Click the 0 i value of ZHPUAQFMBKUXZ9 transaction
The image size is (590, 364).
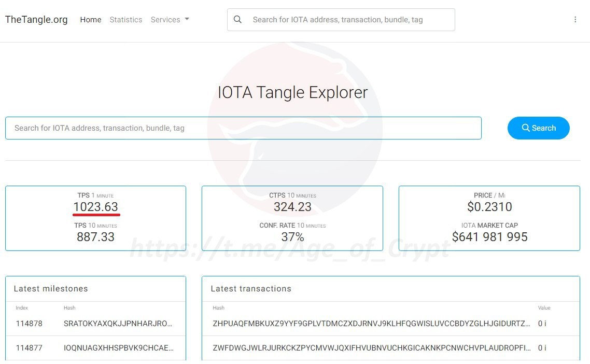[x=542, y=324]
